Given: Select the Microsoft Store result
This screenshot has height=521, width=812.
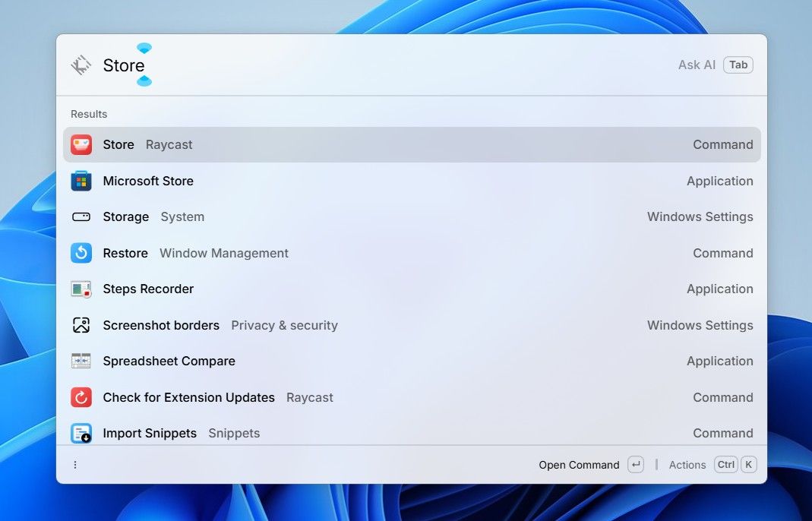Looking at the screenshot, I should click(410, 181).
